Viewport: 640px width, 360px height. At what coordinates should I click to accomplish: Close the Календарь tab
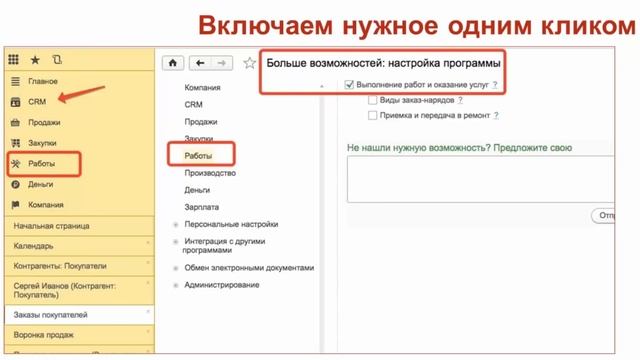(x=148, y=242)
